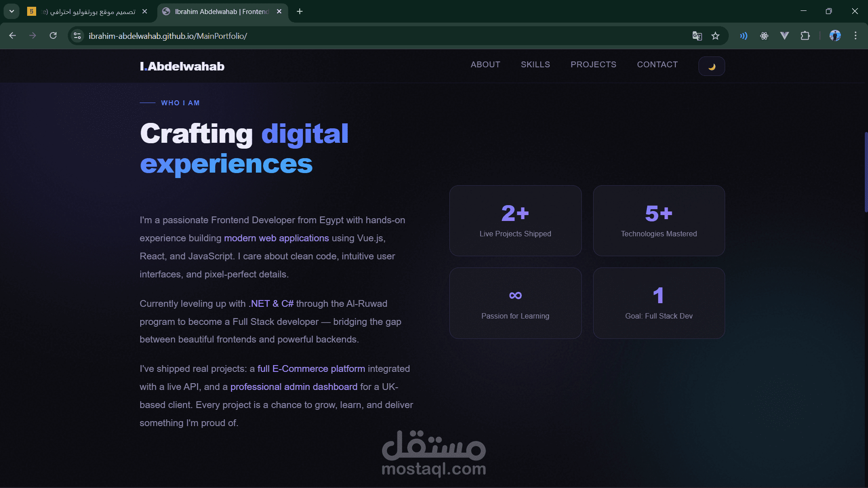Image resolution: width=868 pixels, height=488 pixels.
Task: Click the Vue DevTools extension icon
Action: (x=784, y=36)
